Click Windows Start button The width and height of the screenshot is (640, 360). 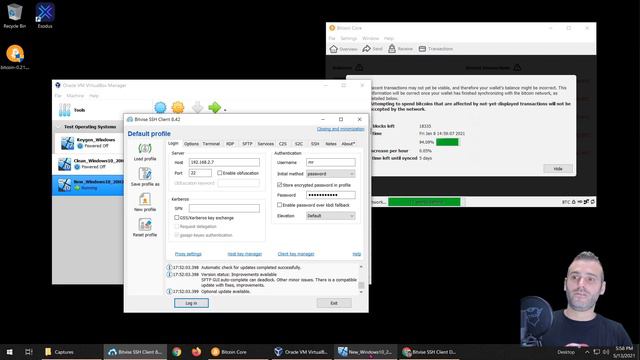9,352
